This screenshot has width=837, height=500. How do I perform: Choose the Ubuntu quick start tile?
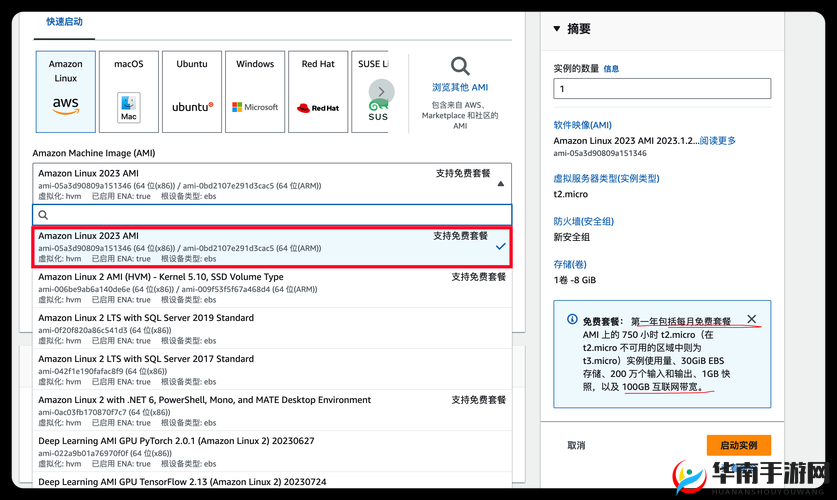[x=192, y=92]
